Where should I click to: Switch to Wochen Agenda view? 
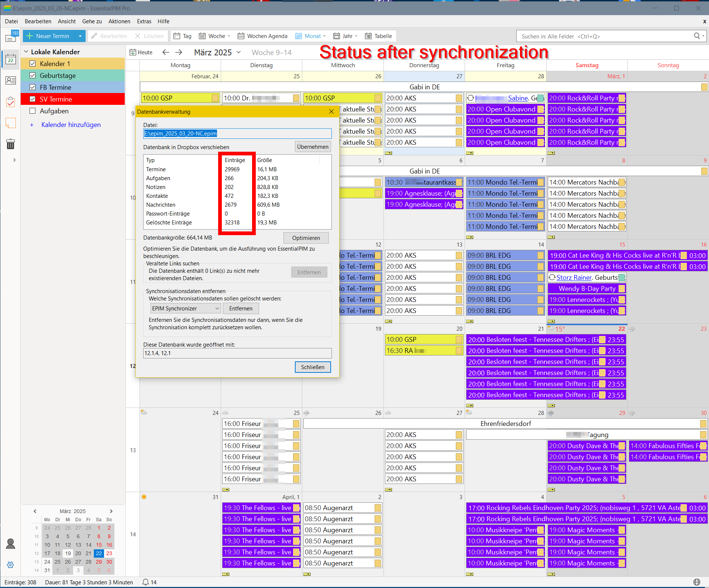[x=262, y=36]
